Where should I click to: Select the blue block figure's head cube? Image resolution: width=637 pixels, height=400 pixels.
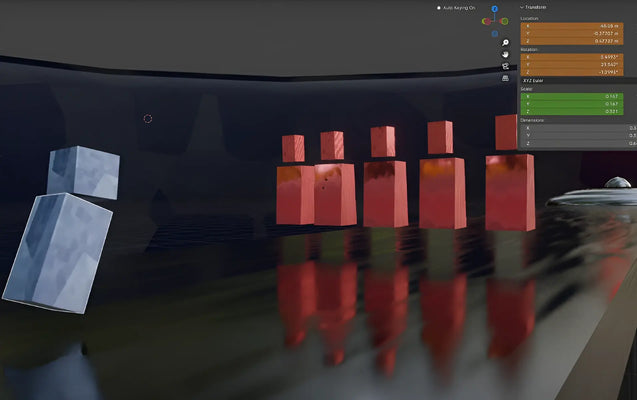[82, 171]
